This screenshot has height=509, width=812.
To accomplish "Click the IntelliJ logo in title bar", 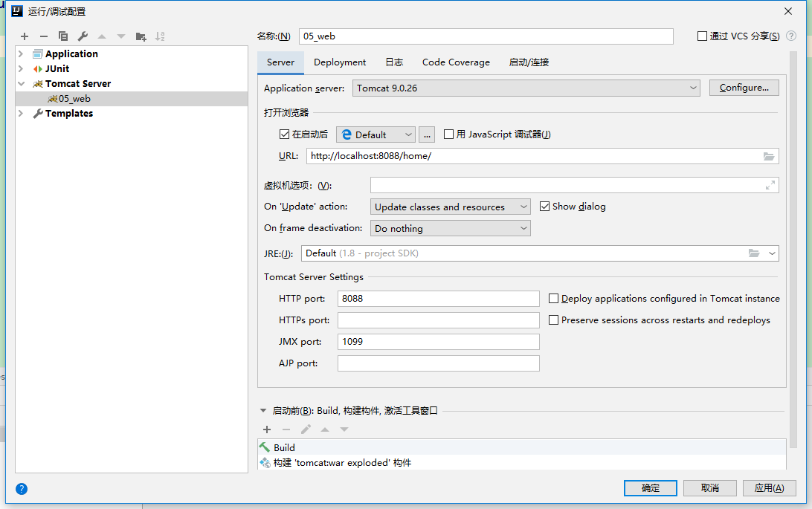I will pyautogui.click(x=17, y=11).
